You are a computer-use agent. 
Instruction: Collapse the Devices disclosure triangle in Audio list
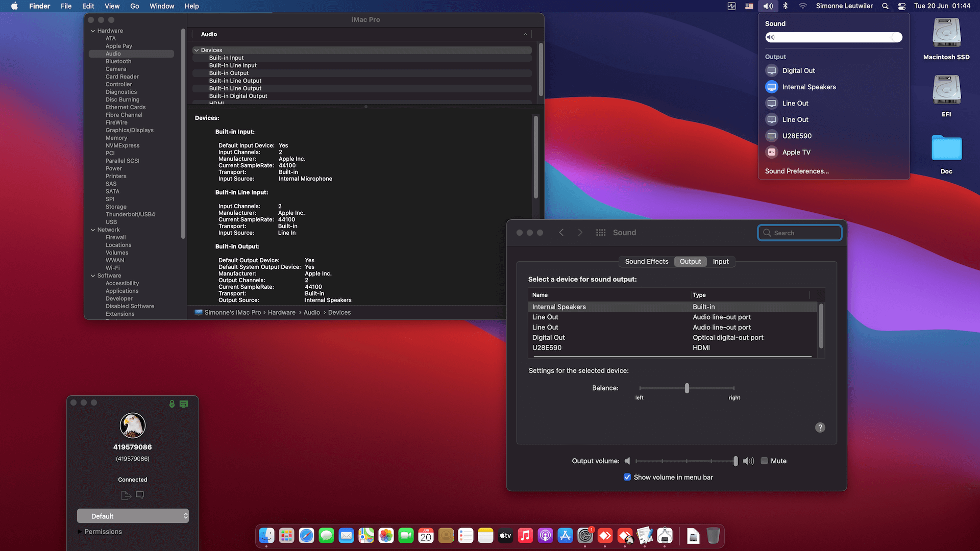(197, 50)
